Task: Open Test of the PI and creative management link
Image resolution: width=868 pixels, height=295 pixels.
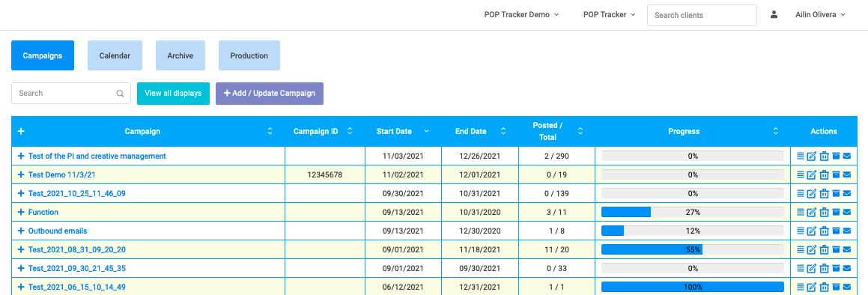Action: coord(97,156)
